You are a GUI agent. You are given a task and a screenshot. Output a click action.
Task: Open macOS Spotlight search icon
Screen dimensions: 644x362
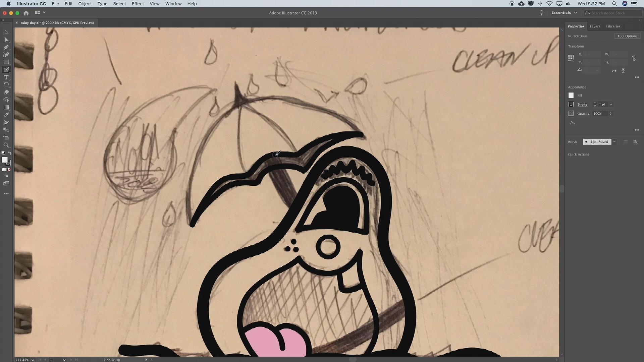[x=614, y=4]
